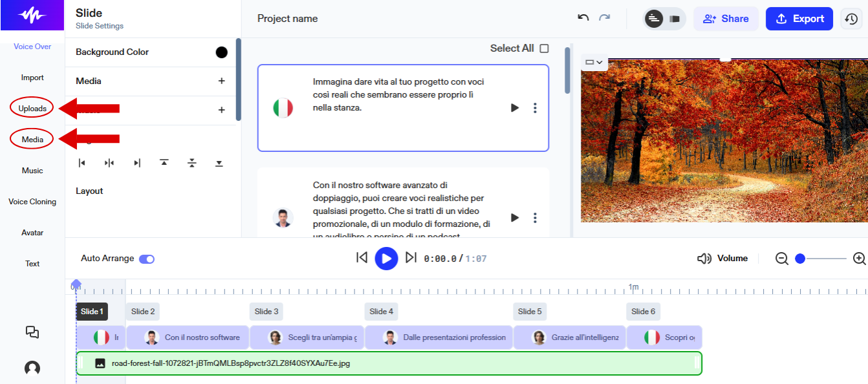Open the aspect ratio dropdown on preview
The width and height of the screenshot is (868, 384).
594,63
